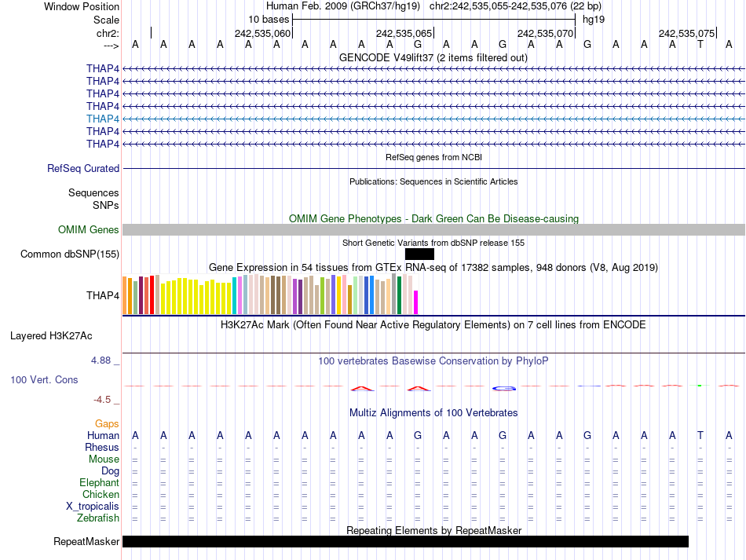Open the Common dbSNP(155) track label
The height and width of the screenshot is (560, 746).
70,254
